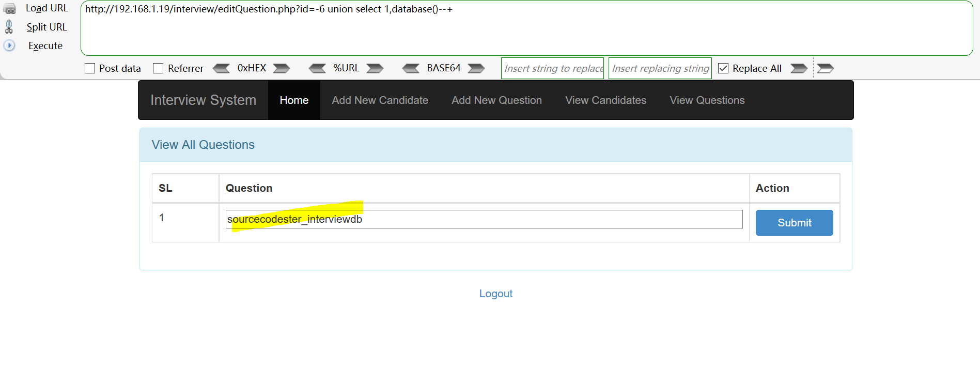The image size is (980, 367).
Task: Click into the URL text area
Action: [x=527, y=28]
